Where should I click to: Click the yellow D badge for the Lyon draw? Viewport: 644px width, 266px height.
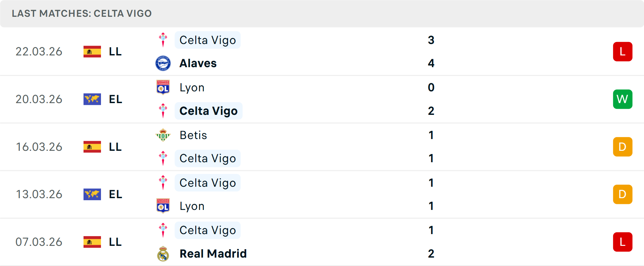click(x=623, y=194)
